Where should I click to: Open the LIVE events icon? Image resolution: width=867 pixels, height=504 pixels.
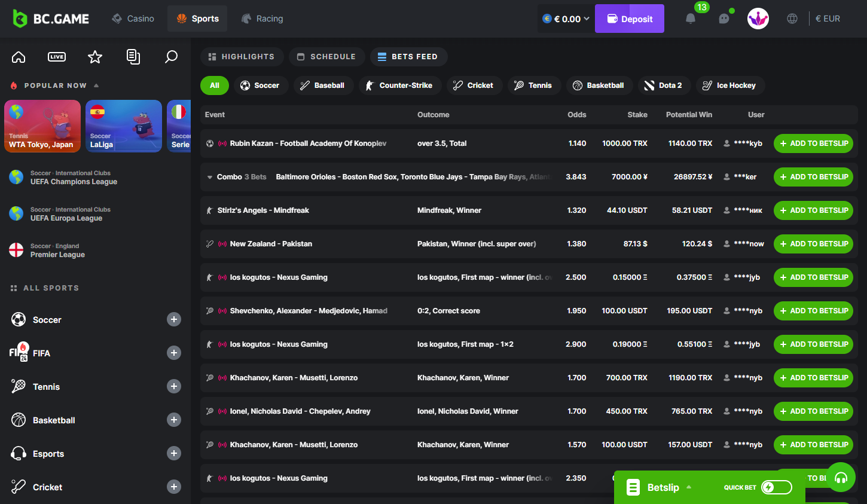pyautogui.click(x=57, y=57)
